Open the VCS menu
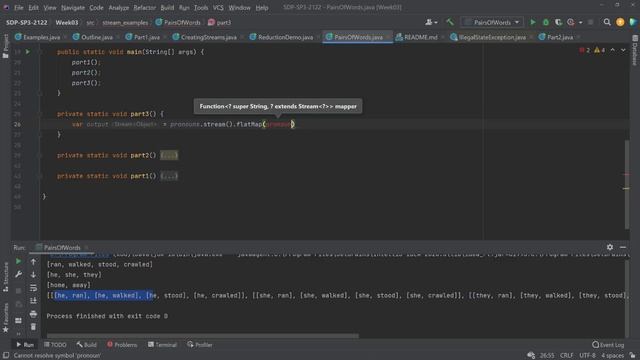 pos(218,7)
